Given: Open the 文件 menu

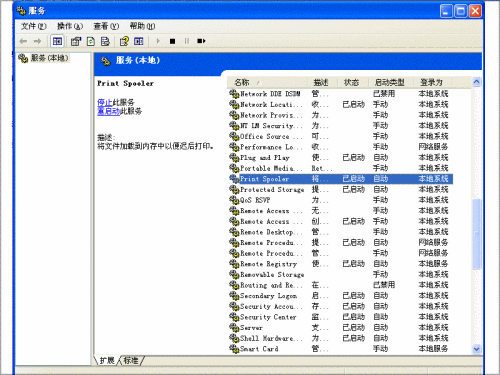Looking at the screenshot, I should [x=33, y=26].
